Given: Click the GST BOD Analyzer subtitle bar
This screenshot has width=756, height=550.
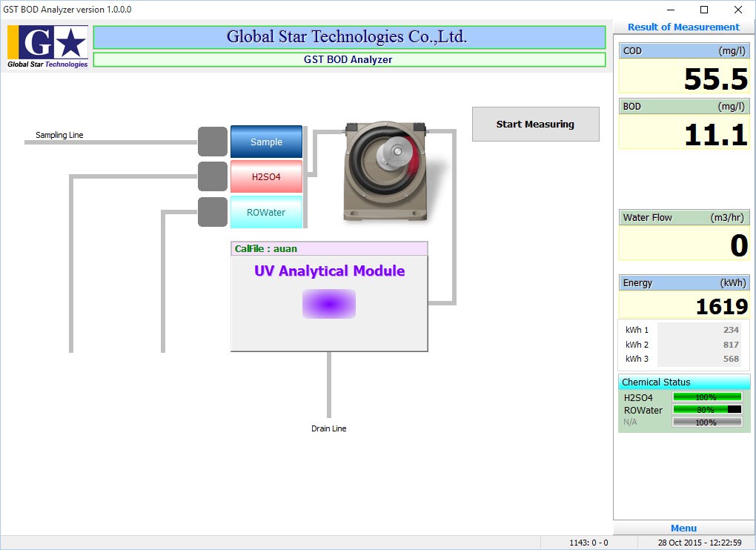Looking at the screenshot, I should (350, 60).
